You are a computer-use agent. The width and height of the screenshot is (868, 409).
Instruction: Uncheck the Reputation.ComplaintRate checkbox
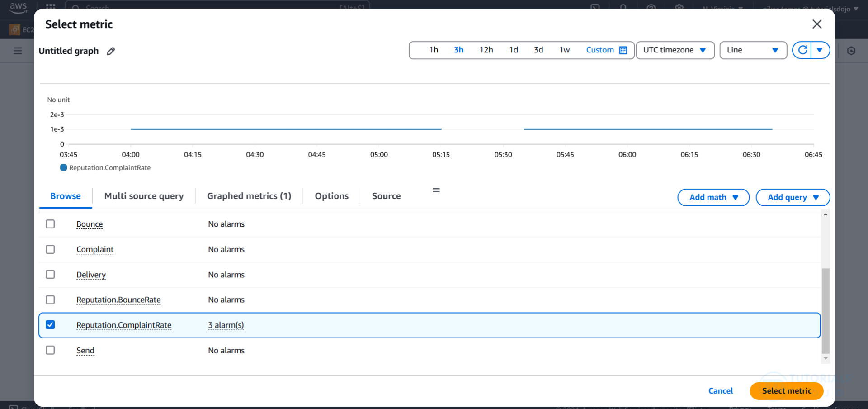tap(50, 325)
